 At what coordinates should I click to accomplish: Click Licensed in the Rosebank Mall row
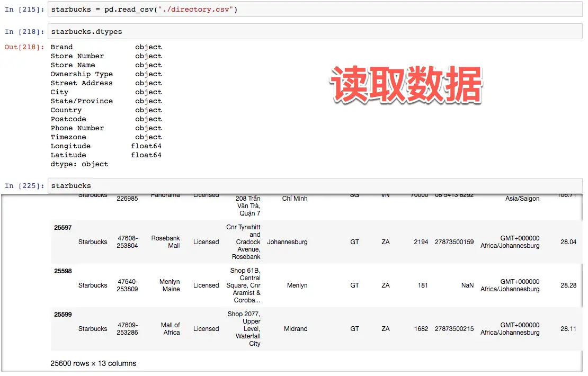click(x=206, y=242)
